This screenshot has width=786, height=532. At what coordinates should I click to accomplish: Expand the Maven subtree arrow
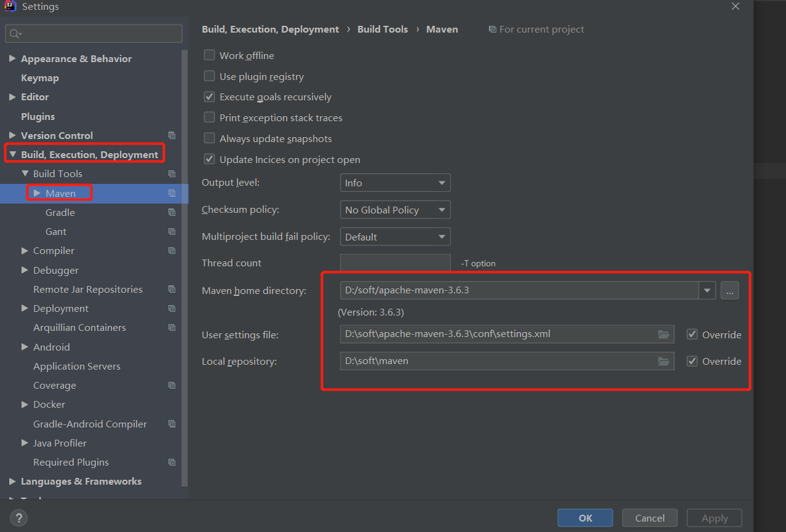click(37, 193)
